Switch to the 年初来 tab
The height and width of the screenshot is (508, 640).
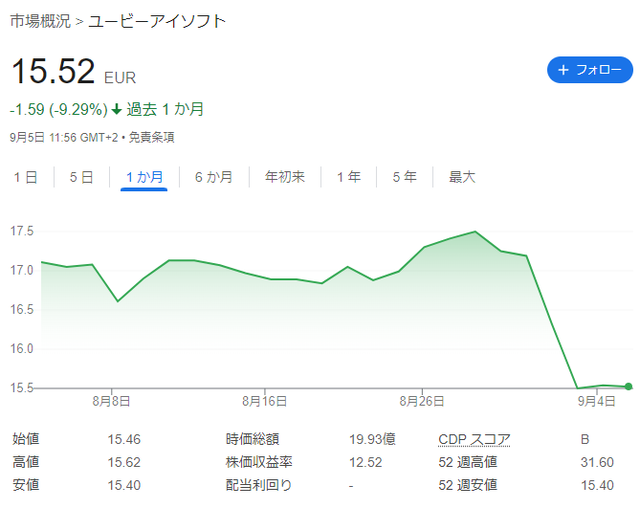[285, 177]
